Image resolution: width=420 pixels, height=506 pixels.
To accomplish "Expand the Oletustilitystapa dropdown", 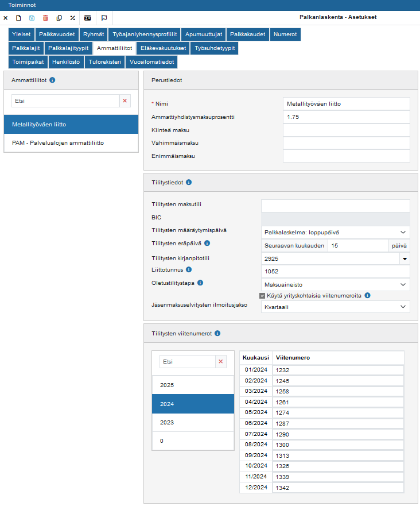I will coord(335,284).
